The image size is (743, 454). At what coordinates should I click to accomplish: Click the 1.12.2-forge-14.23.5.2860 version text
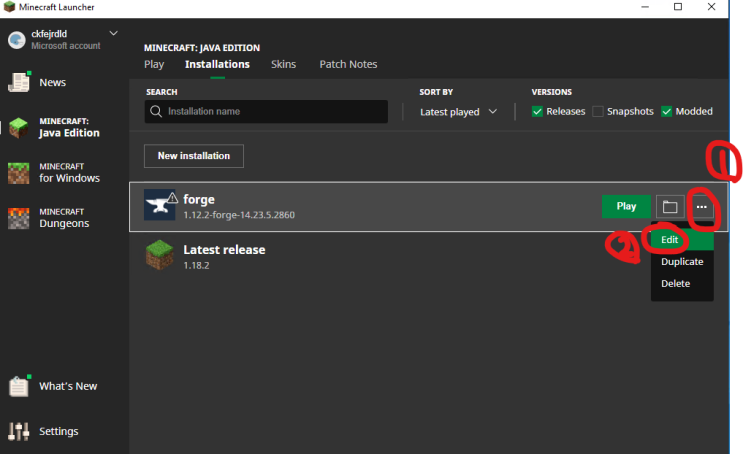tap(239, 215)
